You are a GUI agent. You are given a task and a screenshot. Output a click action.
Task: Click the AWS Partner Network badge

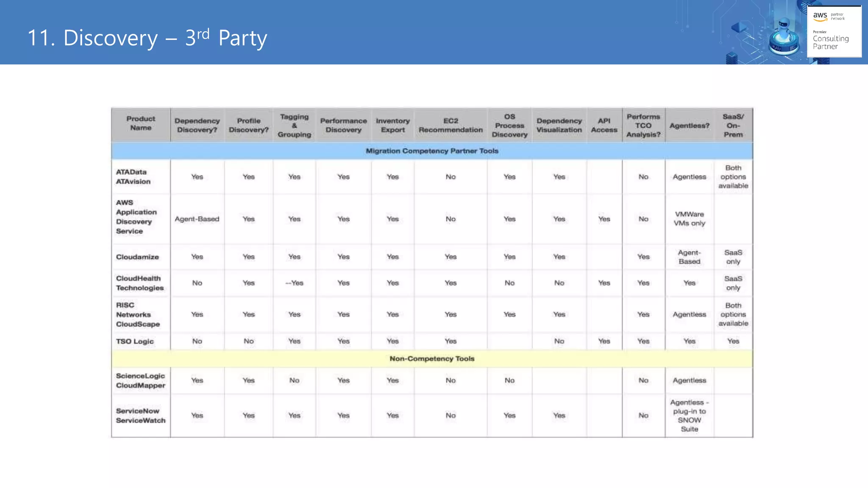[834, 31]
